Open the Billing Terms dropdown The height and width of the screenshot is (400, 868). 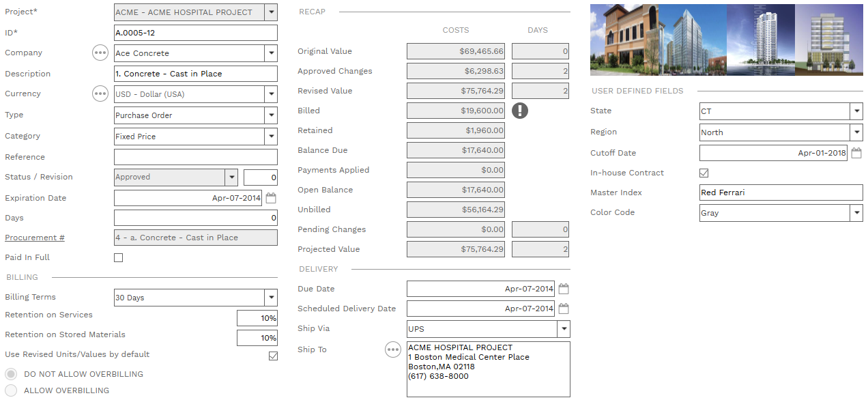[x=271, y=298]
